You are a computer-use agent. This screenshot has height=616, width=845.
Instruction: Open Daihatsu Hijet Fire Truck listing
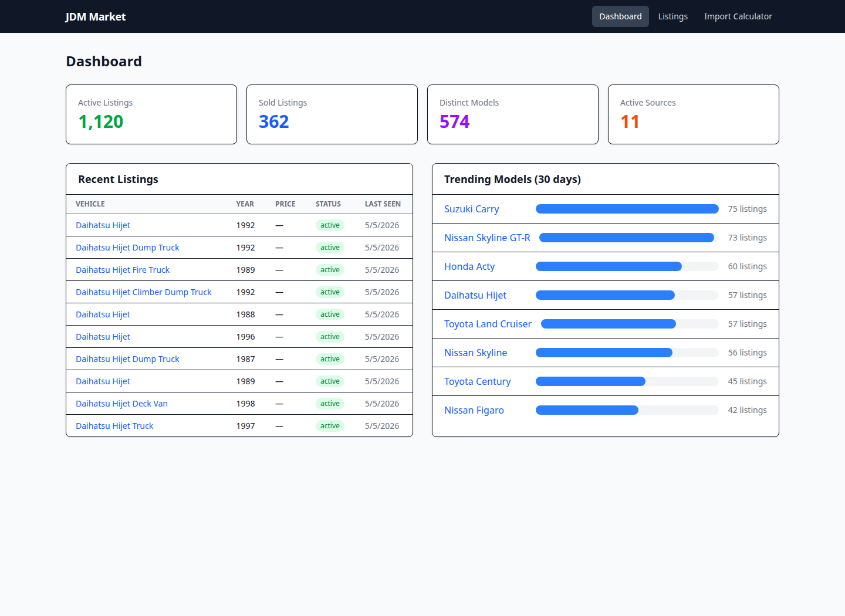click(x=123, y=270)
